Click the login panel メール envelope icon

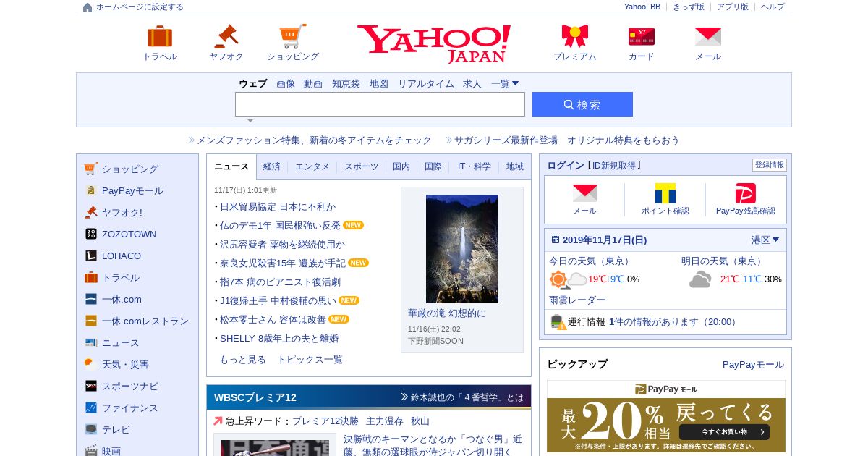pyautogui.click(x=585, y=193)
